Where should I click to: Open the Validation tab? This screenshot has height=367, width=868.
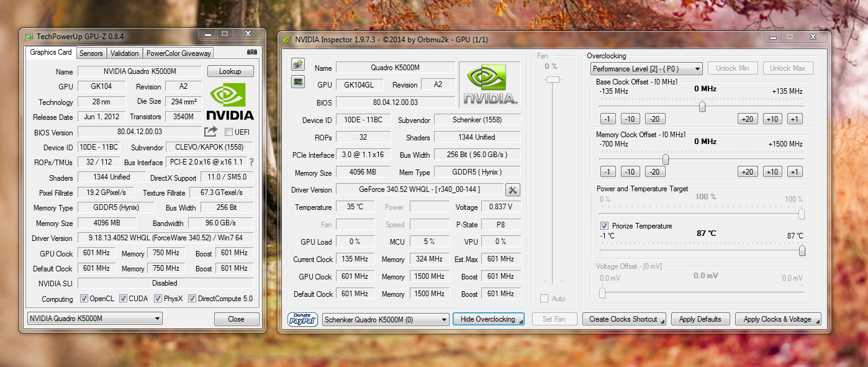[x=125, y=53]
